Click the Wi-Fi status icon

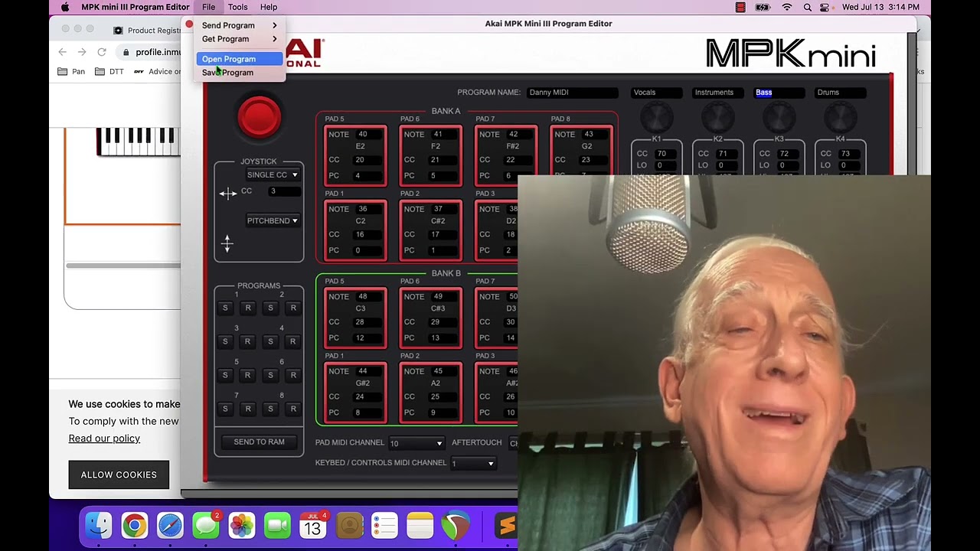click(x=787, y=7)
